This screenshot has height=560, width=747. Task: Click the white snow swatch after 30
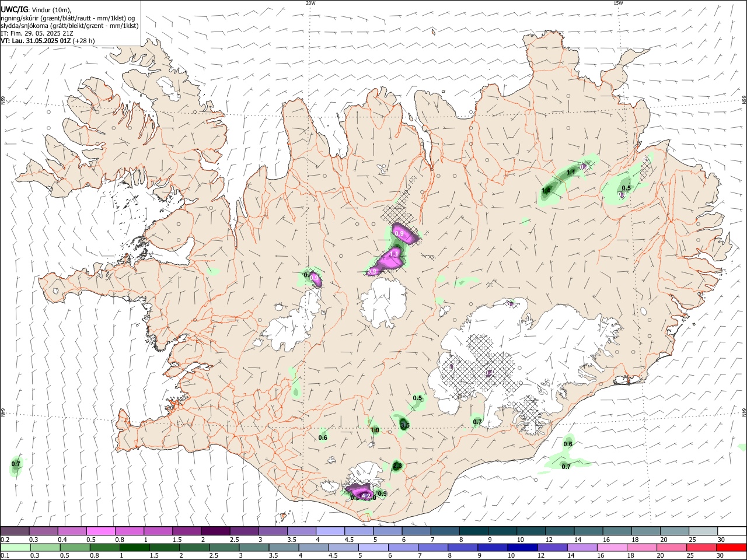pyautogui.click(x=732, y=531)
